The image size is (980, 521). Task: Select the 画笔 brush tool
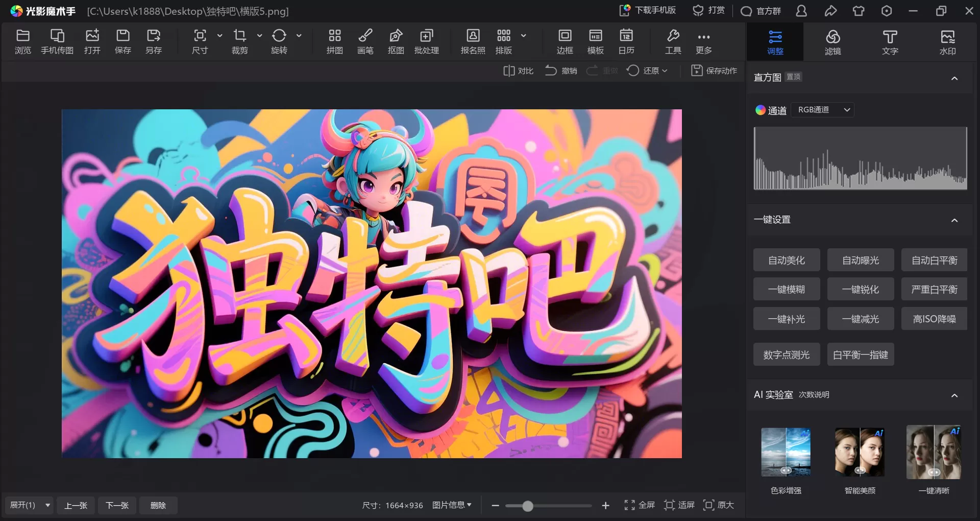click(x=365, y=41)
